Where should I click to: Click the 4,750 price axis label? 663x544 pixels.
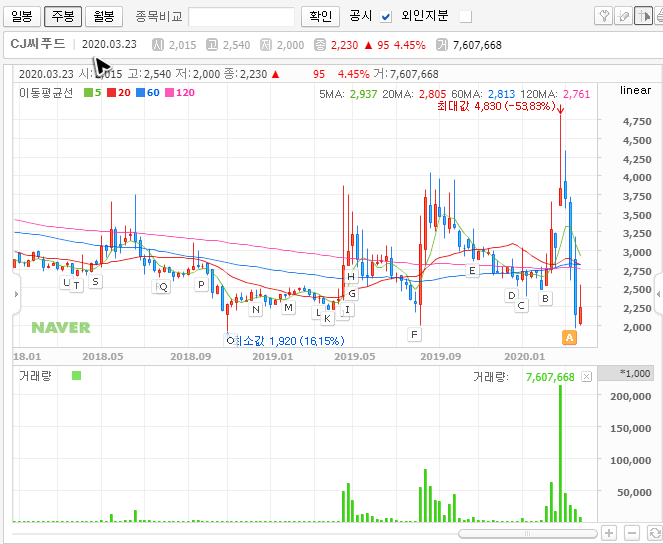click(637, 122)
